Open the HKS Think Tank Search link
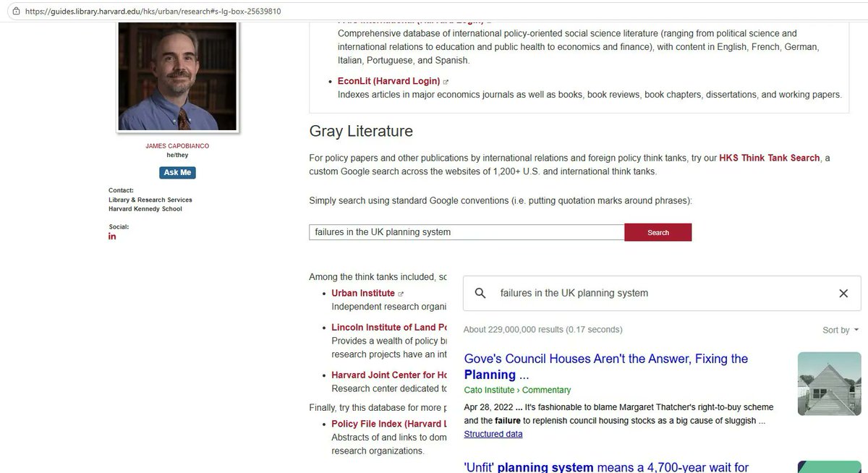Screen dimensions: 868x473 770,158
